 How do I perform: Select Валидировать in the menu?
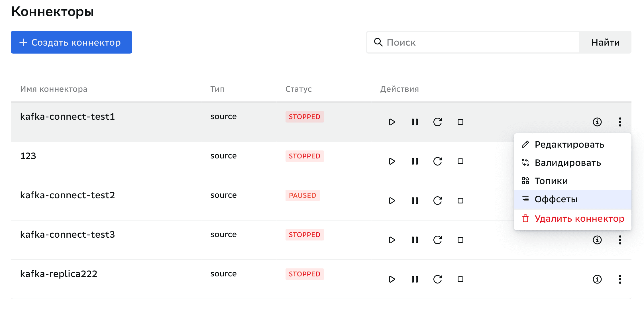point(567,163)
